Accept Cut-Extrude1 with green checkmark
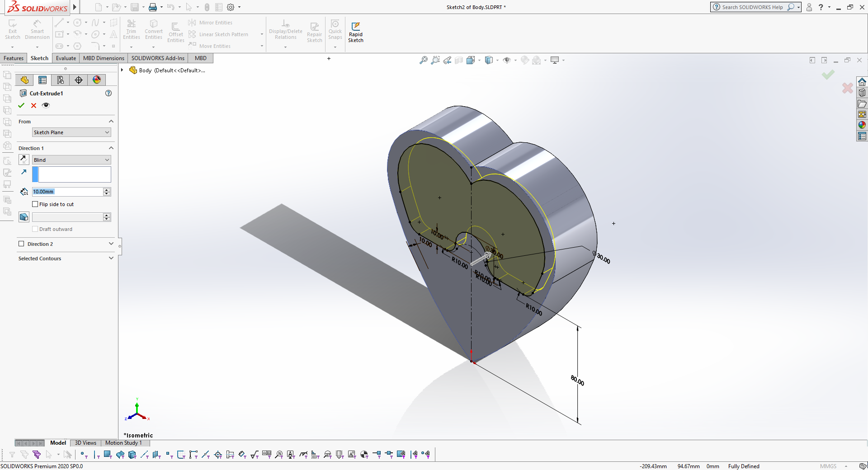The image size is (868, 470). coord(21,105)
